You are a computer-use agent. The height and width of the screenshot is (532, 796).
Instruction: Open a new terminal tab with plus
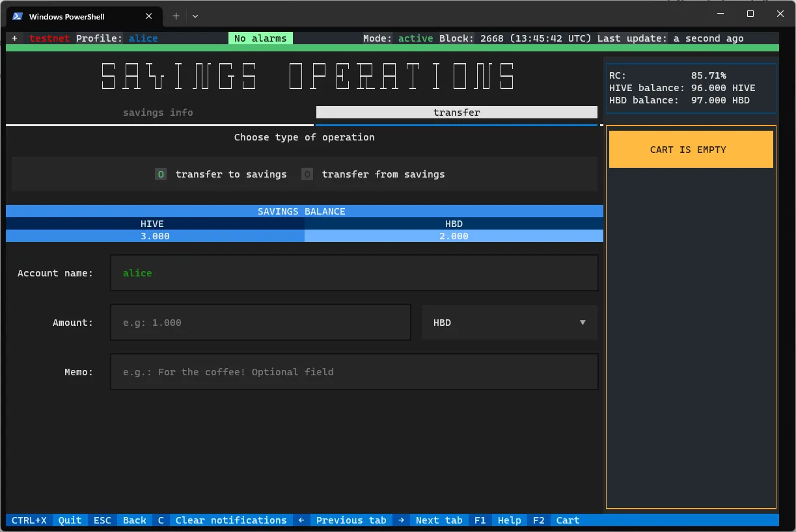(176, 16)
